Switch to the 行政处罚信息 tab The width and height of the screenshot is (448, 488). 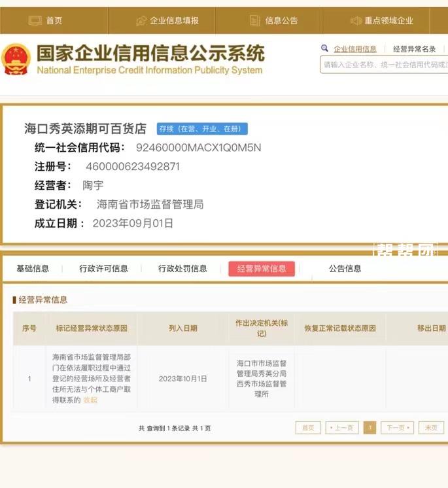(x=182, y=269)
